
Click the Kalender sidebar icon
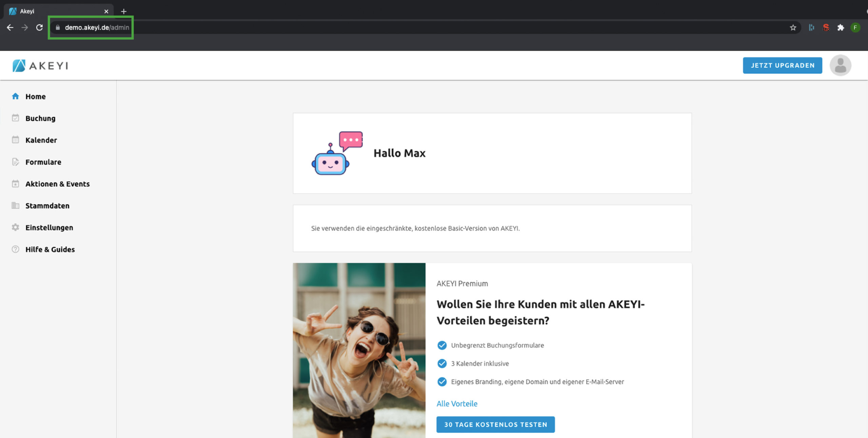click(x=15, y=140)
